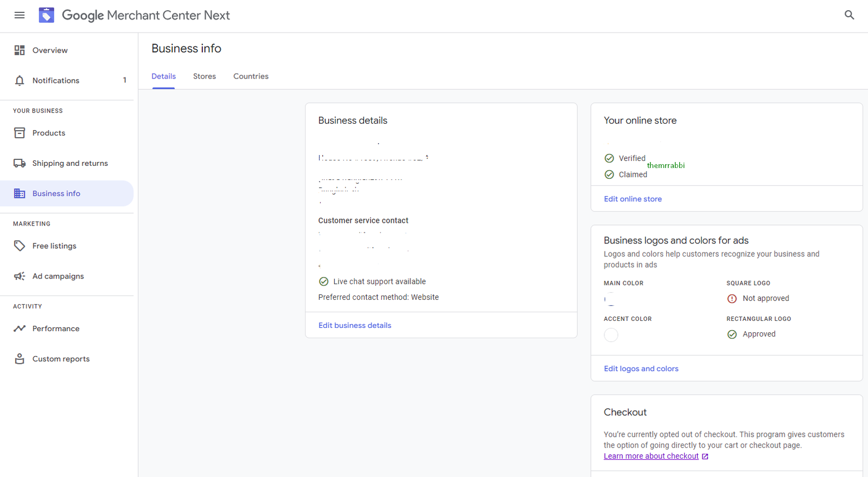Viewport: 868px width, 477px height.
Task: Click the Performance trend line icon
Action: point(20,328)
